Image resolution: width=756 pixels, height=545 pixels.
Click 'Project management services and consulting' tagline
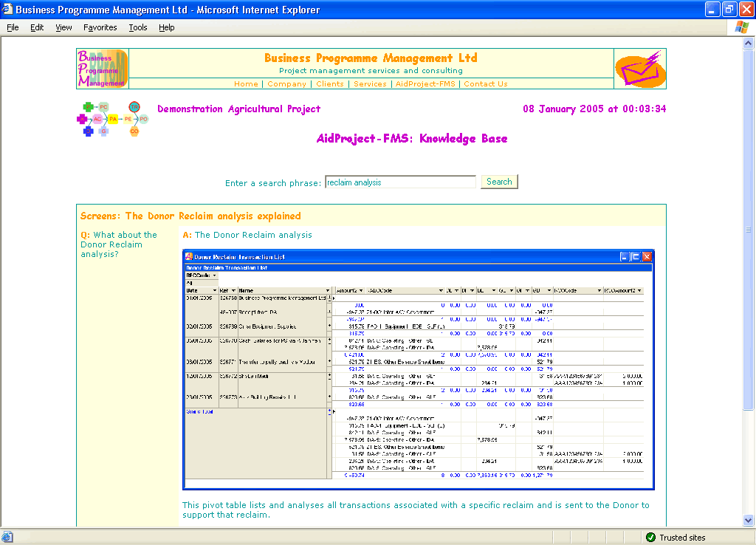(x=371, y=71)
